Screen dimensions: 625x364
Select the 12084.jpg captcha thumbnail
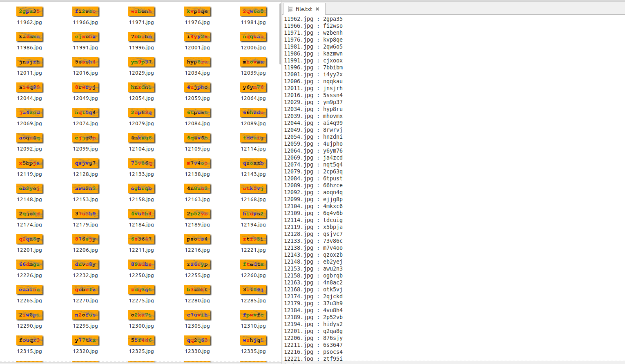(x=197, y=113)
